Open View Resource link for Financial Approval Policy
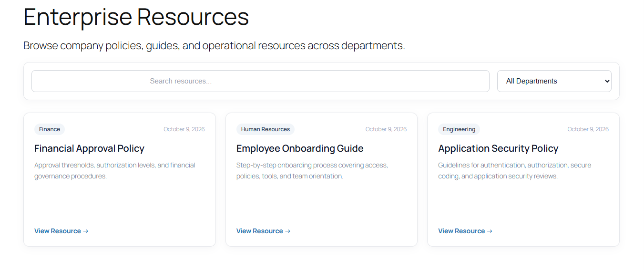Image resolution: width=644 pixels, height=270 pixels. (61, 231)
